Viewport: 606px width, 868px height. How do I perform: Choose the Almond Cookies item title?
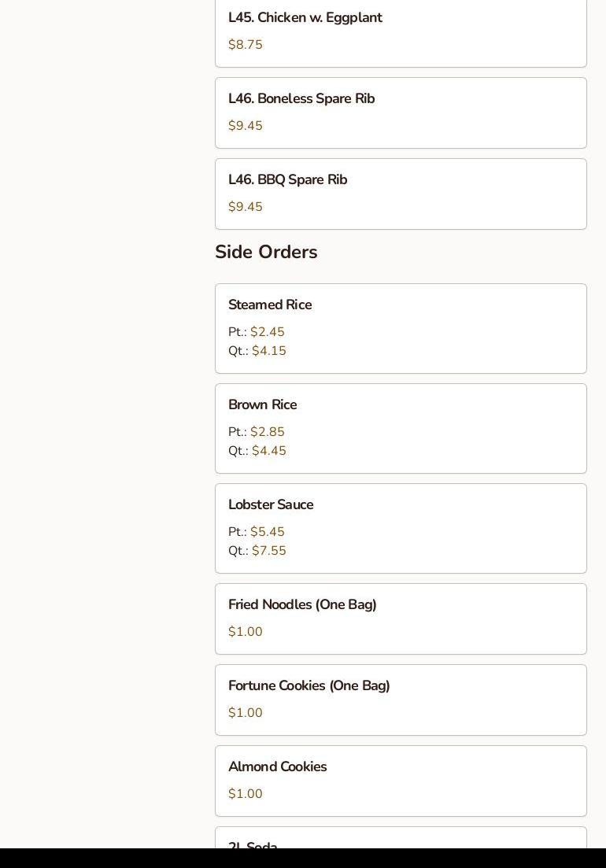coord(277,767)
